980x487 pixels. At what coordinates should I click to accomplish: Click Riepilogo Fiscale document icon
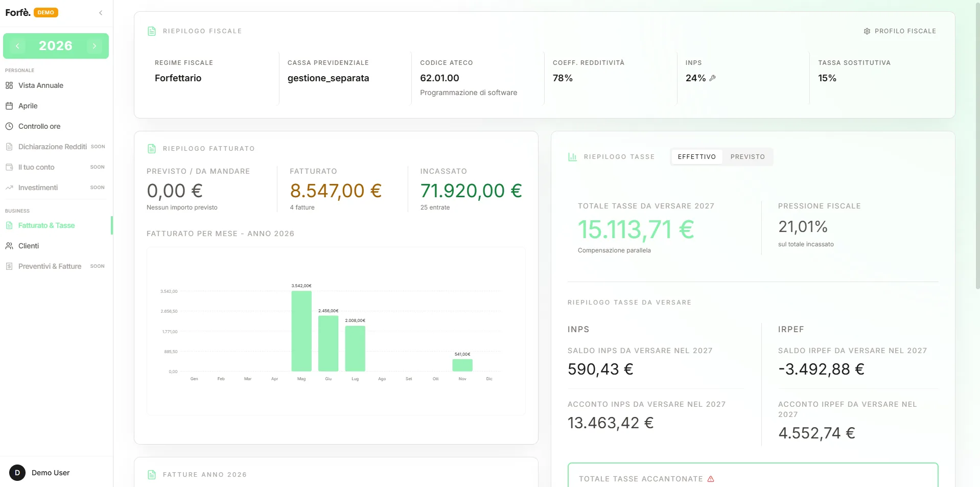(152, 31)
